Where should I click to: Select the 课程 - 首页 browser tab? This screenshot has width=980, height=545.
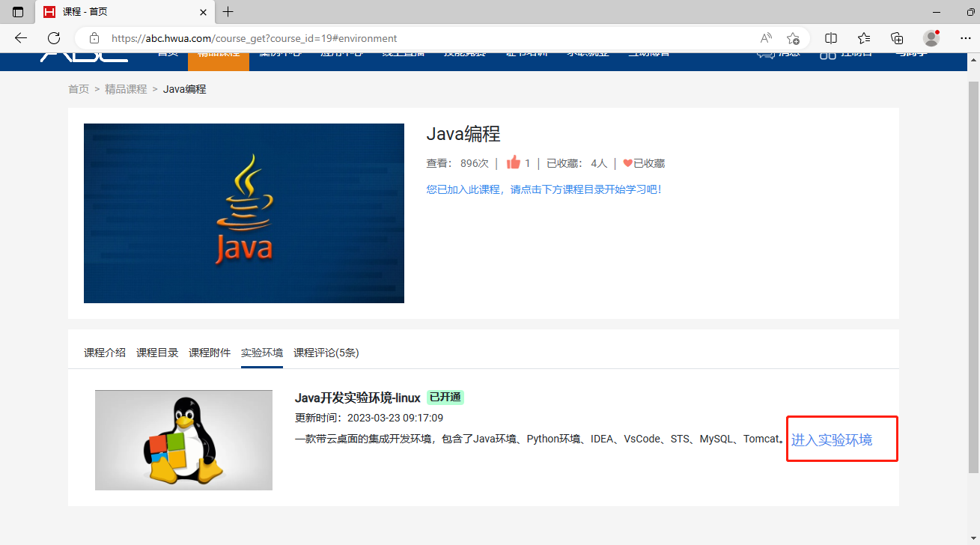tap(124, 12)
